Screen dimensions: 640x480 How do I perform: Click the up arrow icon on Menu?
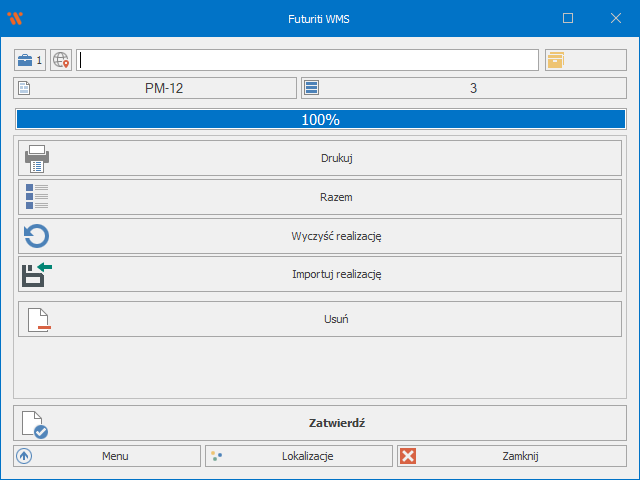[24, 456]
